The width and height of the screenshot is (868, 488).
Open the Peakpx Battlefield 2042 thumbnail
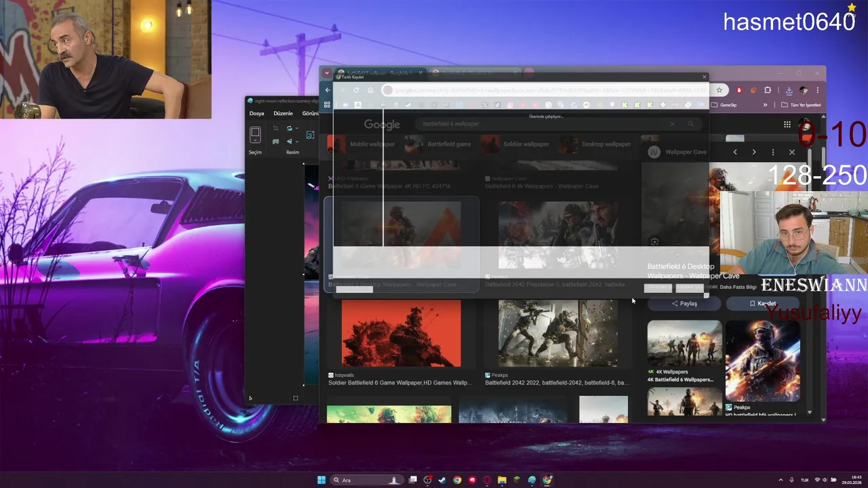click(x=557, y=333)
